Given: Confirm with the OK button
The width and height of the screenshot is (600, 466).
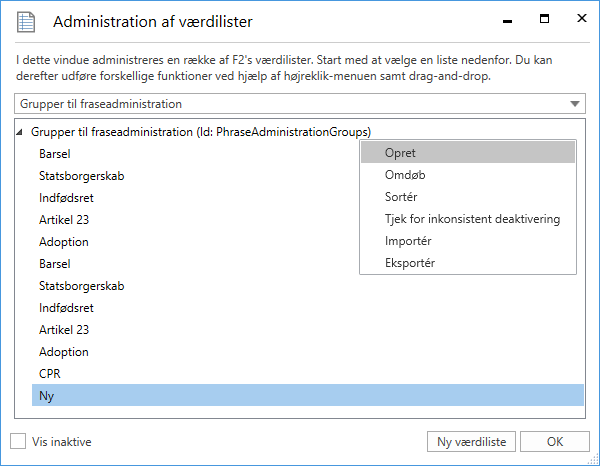Looking at the screenshot, I should click(555, 441).
